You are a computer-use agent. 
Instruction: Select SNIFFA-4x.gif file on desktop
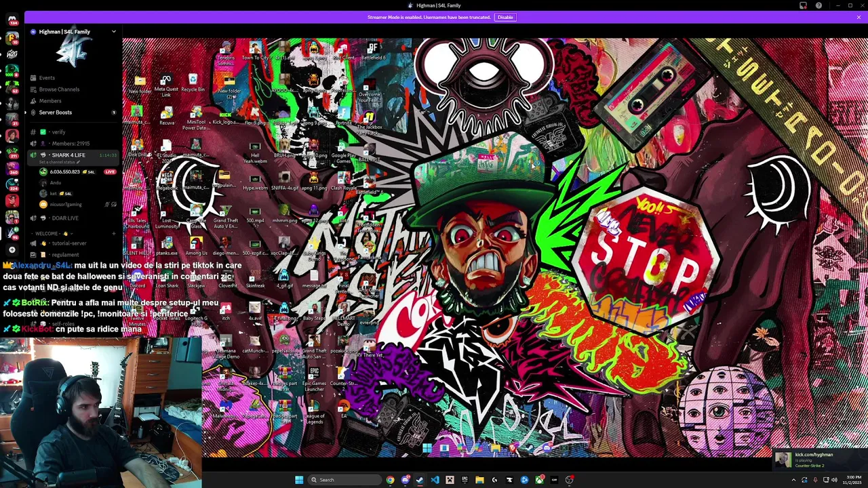click(x=285, y=181)
